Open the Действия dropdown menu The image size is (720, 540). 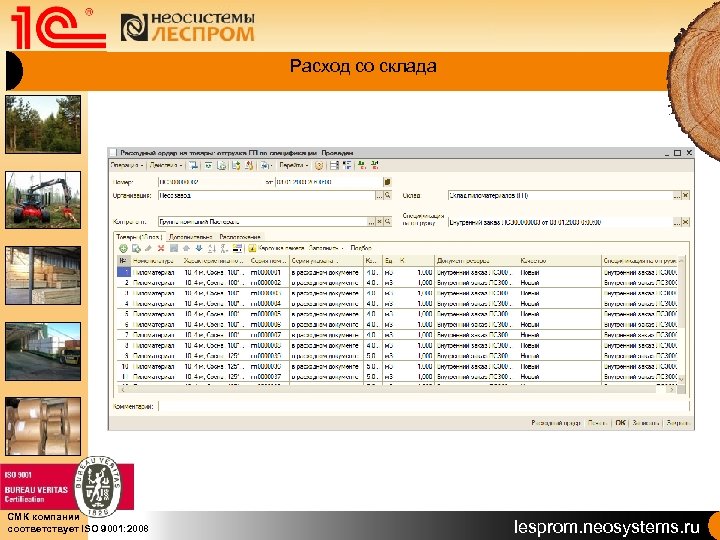pyautogui.click(x=166, y=165)
